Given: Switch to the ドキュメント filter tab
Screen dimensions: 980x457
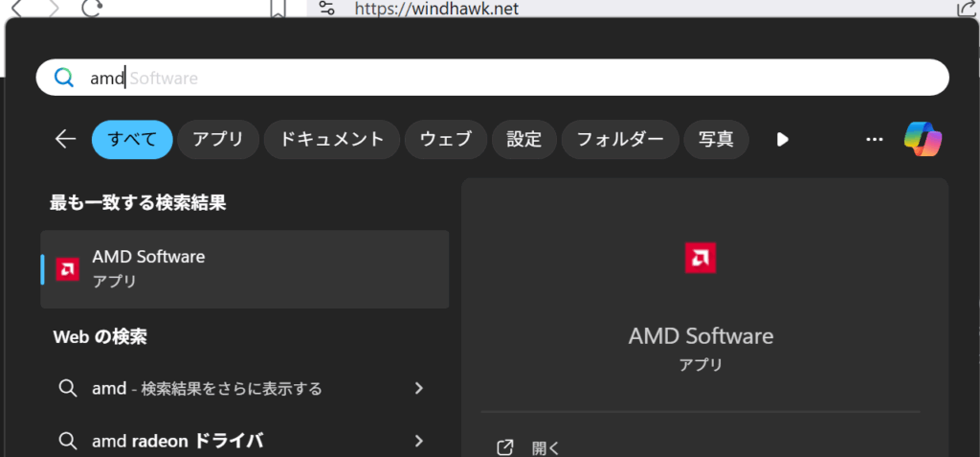Looking at the screenshot, I should tap(332, 139).
